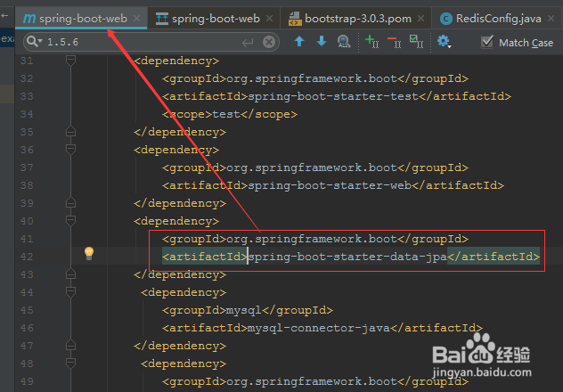The image size is (563, 392).
Task: Click the back arrow left of the tabs
Action: [5, 16]
